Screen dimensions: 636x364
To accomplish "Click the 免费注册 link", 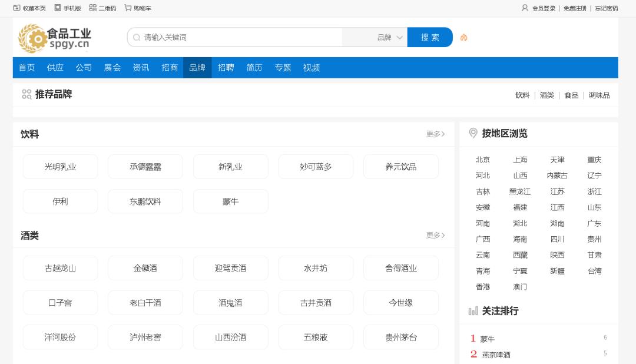I will [x=575, y=8].
